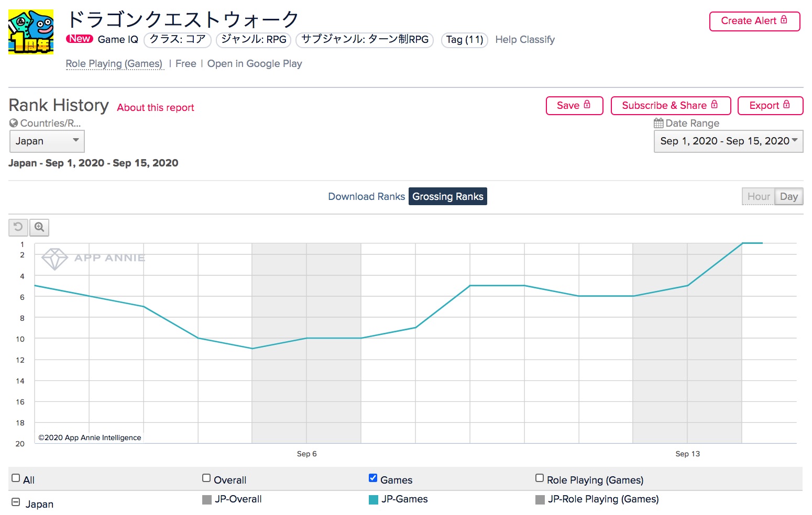Image resolution: width=812 pixels, height=515 pixels.
Task: Open the Role Playing (Games) category link
Action: tap(114, 64)
